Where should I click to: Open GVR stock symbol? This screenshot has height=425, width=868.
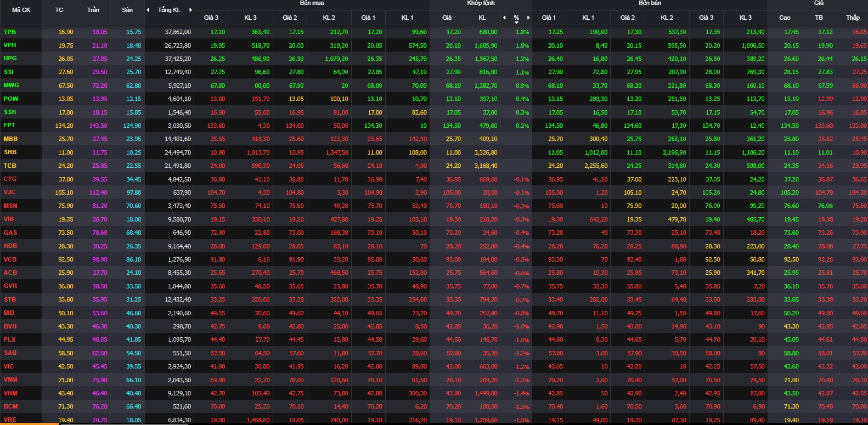10,286
